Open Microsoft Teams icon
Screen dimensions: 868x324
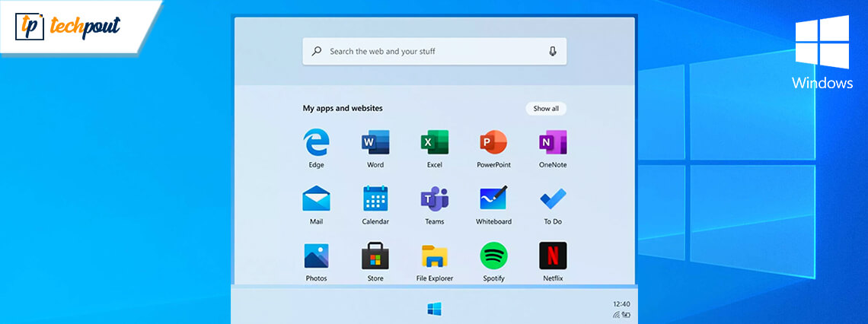point(435,199)
